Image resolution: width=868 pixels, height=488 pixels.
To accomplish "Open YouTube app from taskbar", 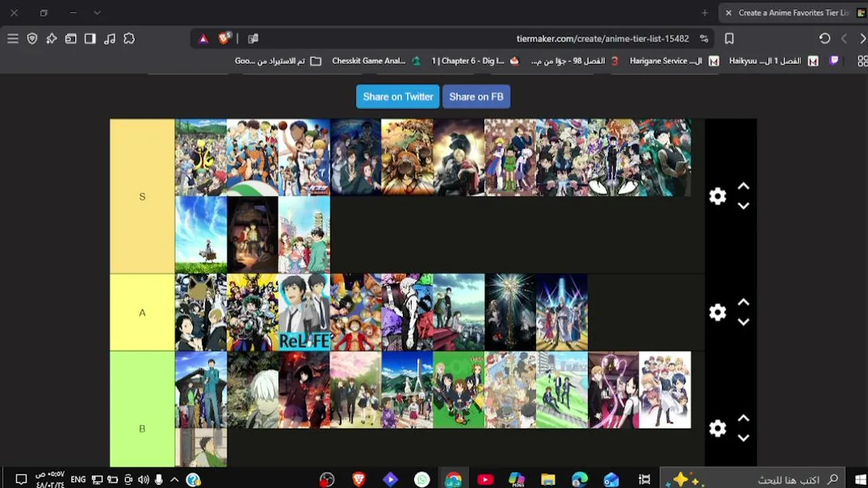I will click(x=485, y=480).
